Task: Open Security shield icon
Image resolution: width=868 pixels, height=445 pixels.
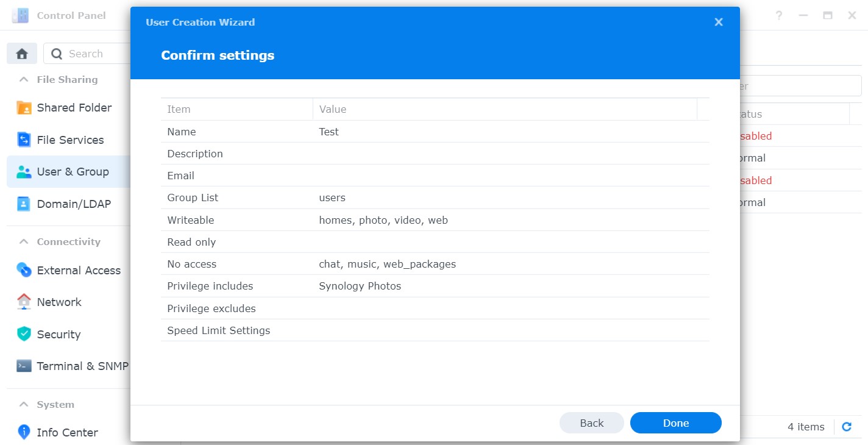Action: tap(24, 334)
